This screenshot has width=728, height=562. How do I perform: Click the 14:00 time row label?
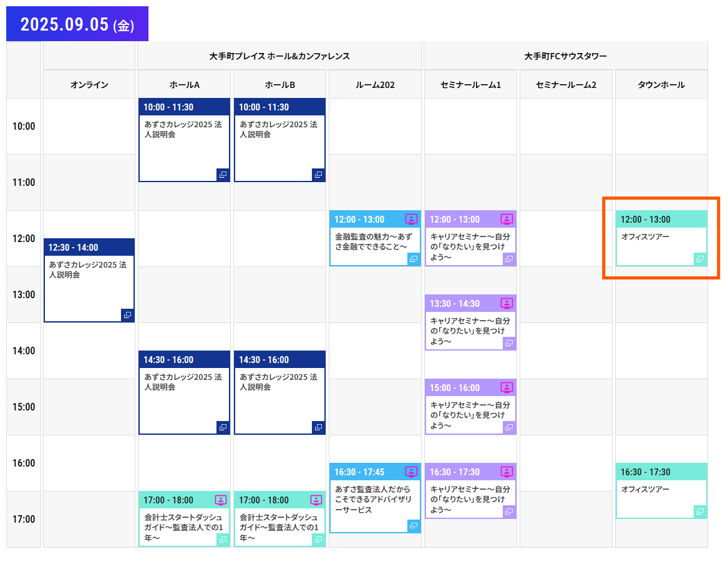click(x=24, y=351)
